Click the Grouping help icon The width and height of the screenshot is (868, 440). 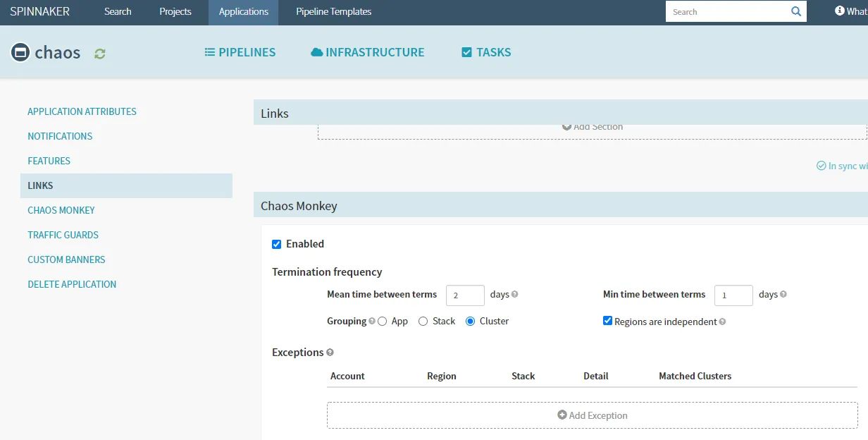tap(372, 322)
